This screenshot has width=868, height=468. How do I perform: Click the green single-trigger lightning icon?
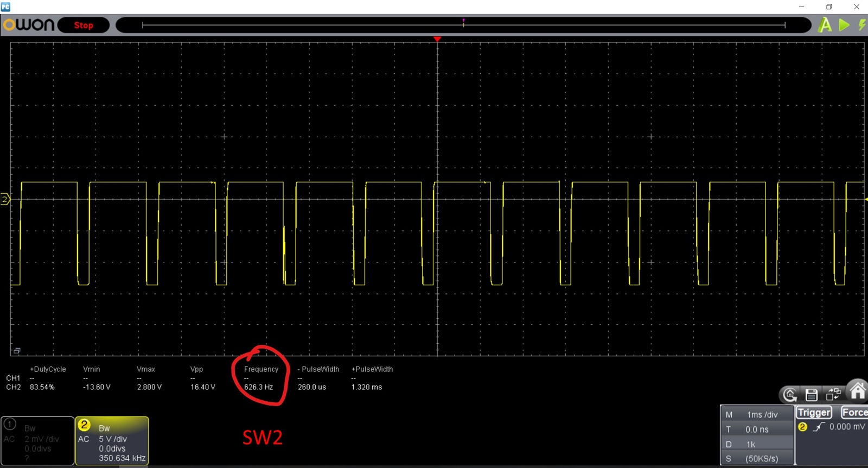tap(862, 25)
